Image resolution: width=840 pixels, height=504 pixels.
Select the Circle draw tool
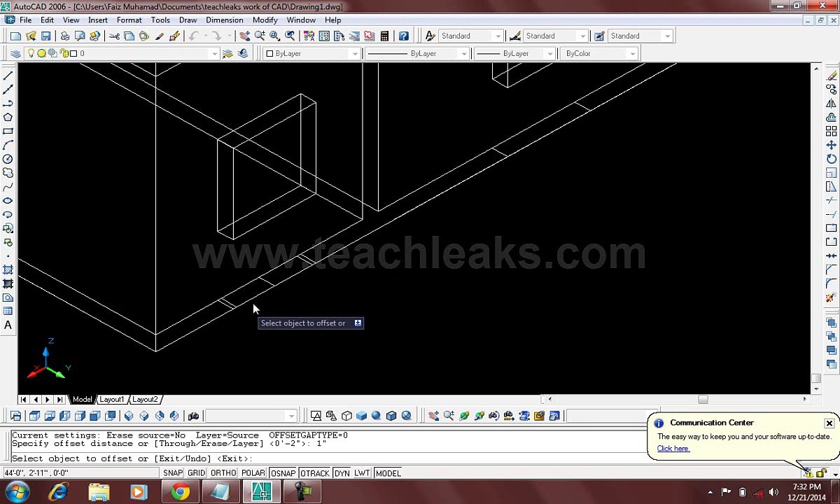coord(8,159)
